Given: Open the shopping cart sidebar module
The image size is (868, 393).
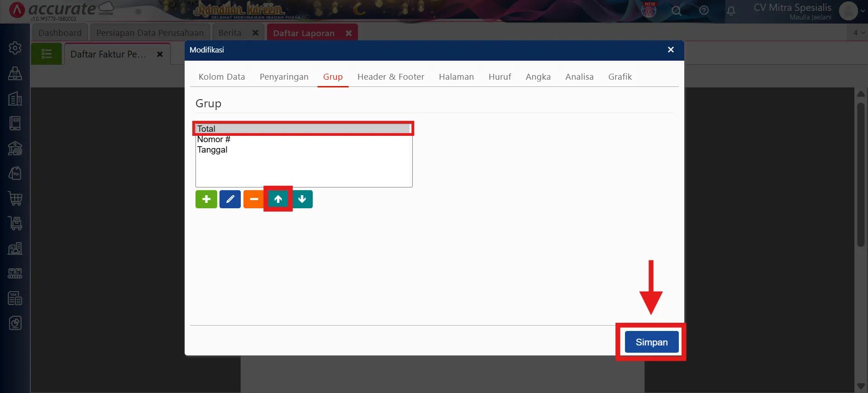Looking at the screenshot, I should pyautogui.click(x=15, y=198).
